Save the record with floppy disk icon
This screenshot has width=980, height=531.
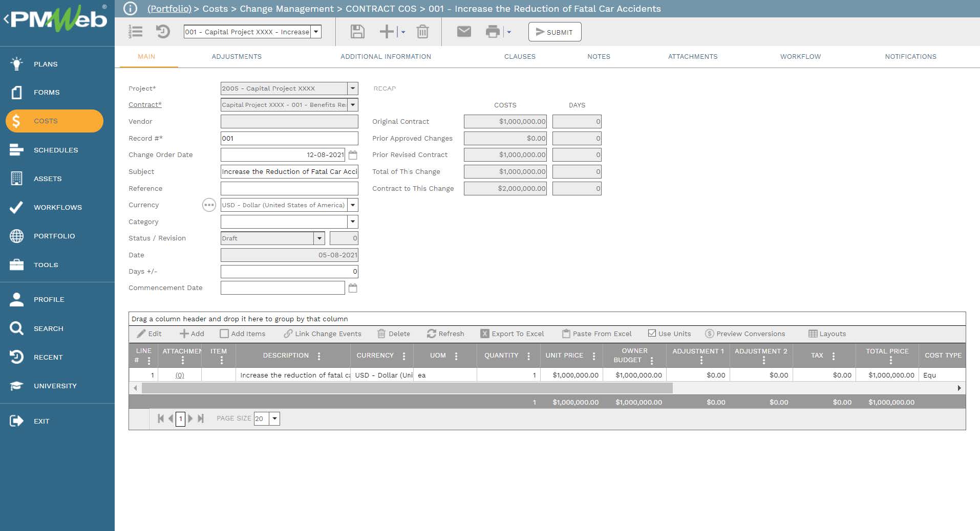click(x=357, y=32)
